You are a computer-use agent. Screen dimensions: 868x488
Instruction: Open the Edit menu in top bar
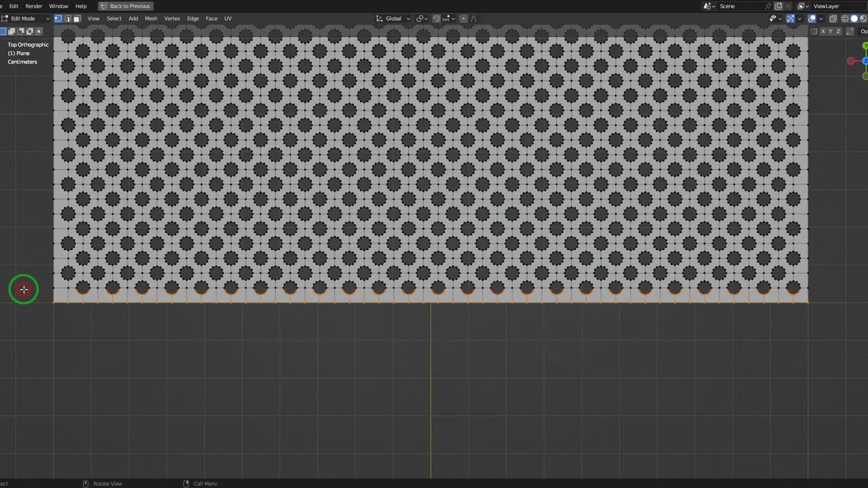pyautogui.click(x=14, y=6)
